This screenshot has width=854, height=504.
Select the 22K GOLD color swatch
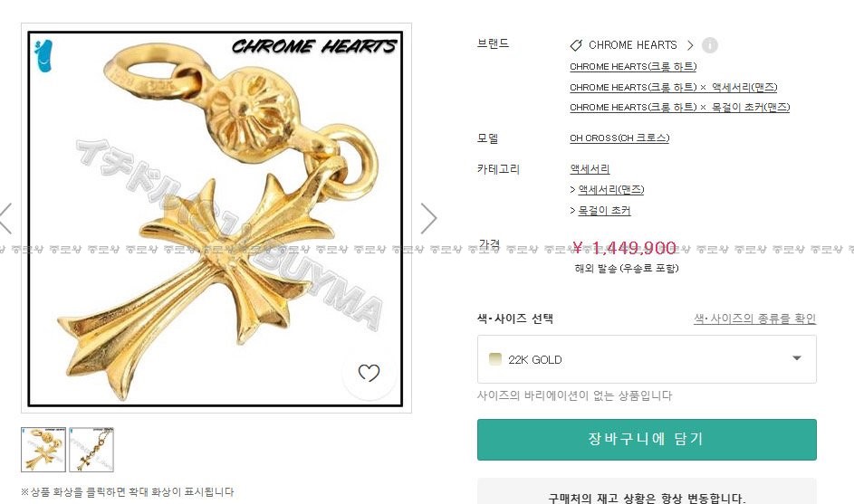coord(495,358)
